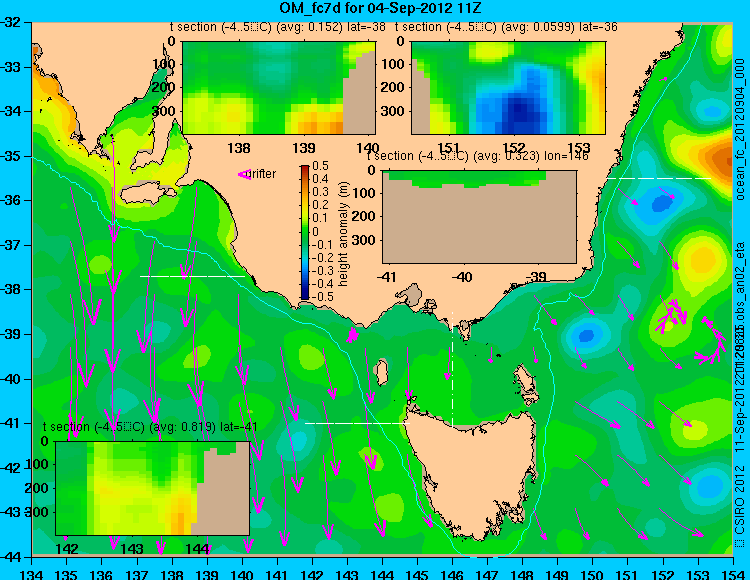Screen dimensions: 750x580
Task: Click the 140 label under lat=-38 inset
Action: pyautogui.click(x=368, y=148)
